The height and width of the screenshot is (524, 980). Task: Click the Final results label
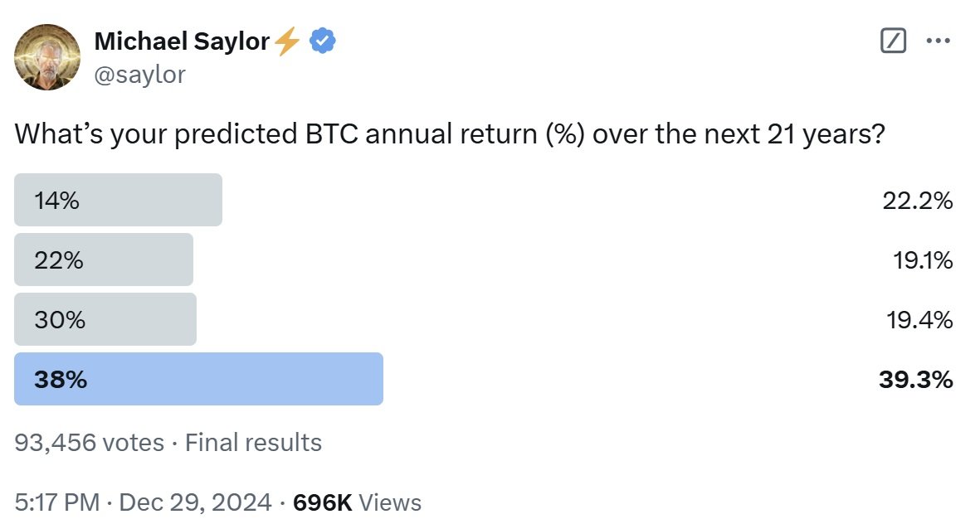pyautogui.click(x=253, y=443)
